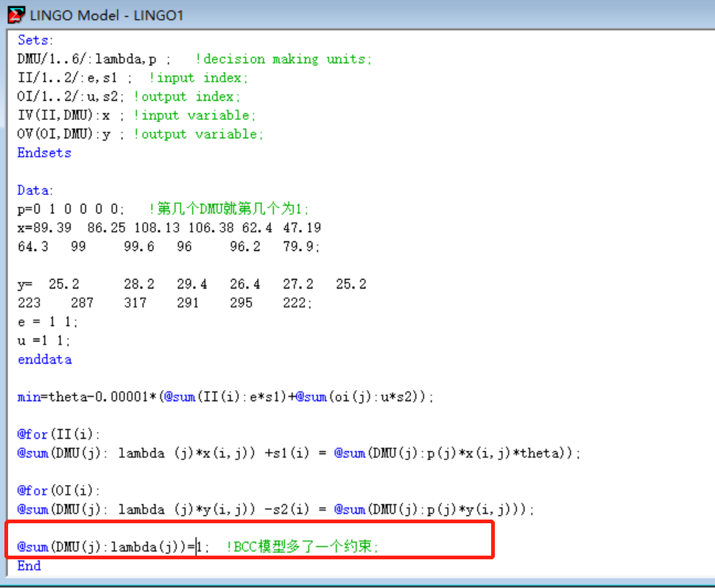715x588 pixels.
Task: Click the line 'II/1..2/:e,s1'
Action: 68,78
